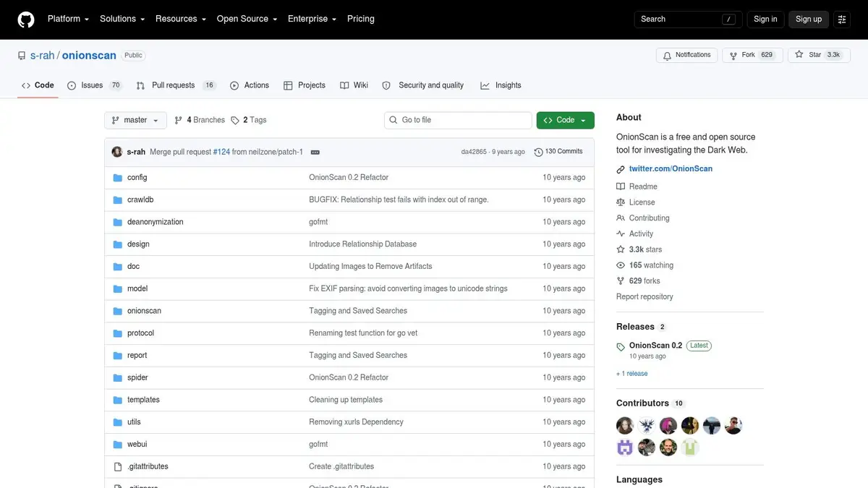Click the deanonymization folder icon

pyautogui.click(x=118, y=222)
